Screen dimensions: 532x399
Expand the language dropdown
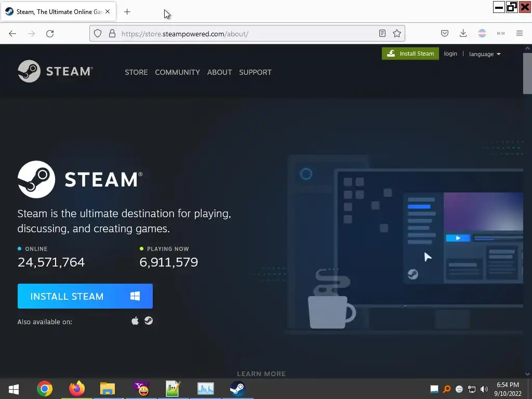485,54
